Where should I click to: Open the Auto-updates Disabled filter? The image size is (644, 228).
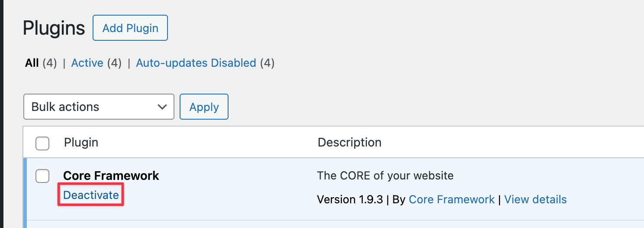[196, 63]
